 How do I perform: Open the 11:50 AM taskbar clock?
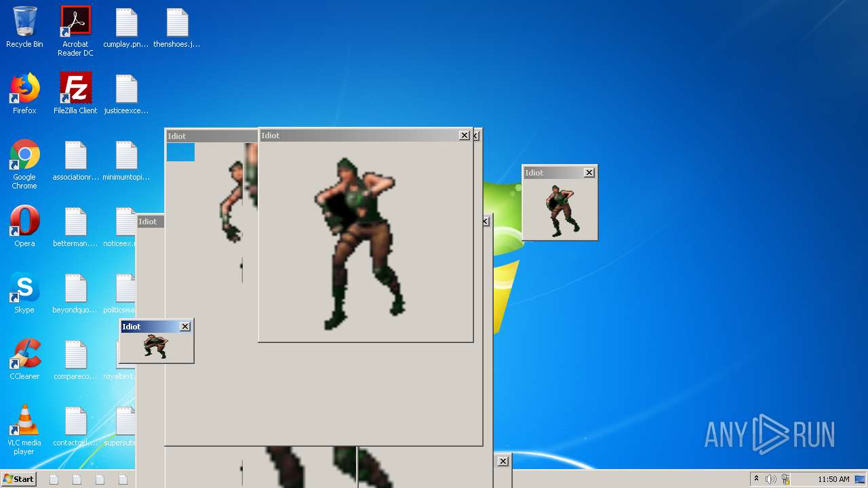tap(833, 479)
